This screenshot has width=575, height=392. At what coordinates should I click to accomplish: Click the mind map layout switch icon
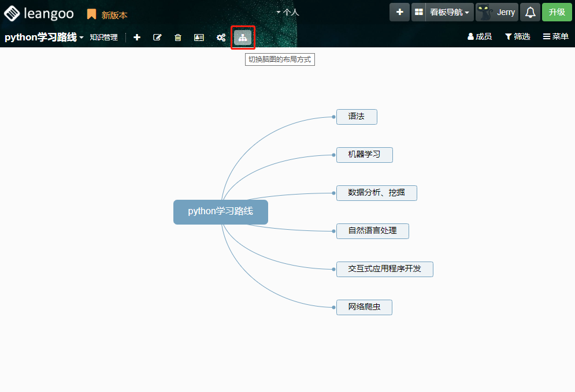(243, 38)
